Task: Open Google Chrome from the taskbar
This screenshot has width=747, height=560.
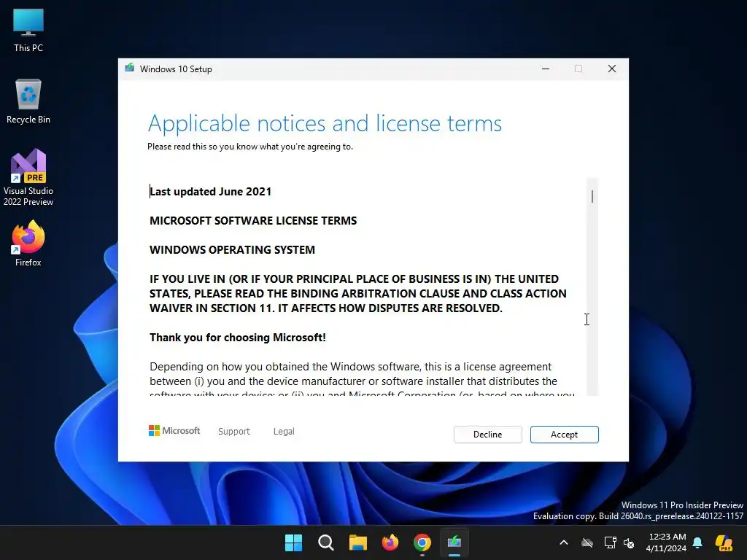Action: 422,542
